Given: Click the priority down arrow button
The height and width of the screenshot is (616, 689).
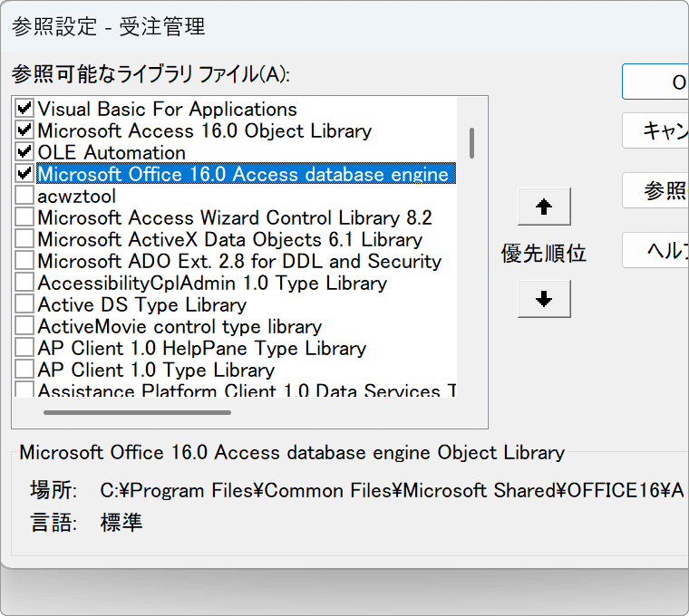Looking at the screenshot, I should (544, 299).
